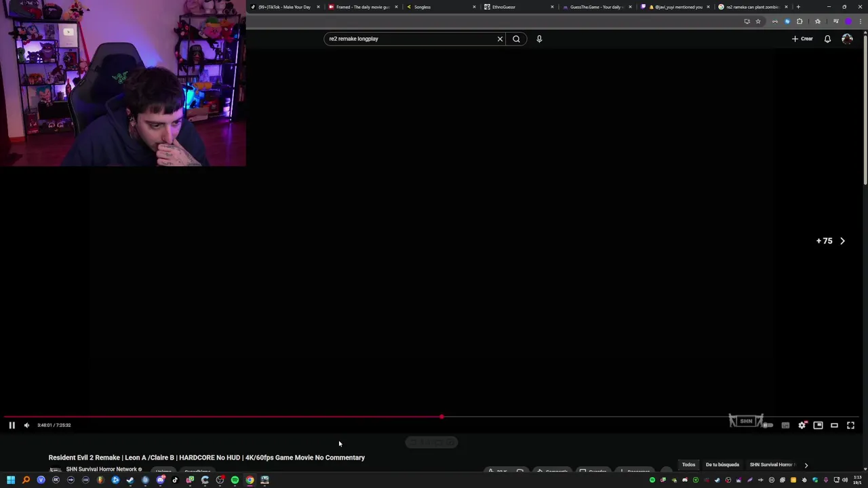Viewport: 868px width, 488px height.
Task: Clear the search field with X
Action: pyautogui.click(x=500, y=39)
